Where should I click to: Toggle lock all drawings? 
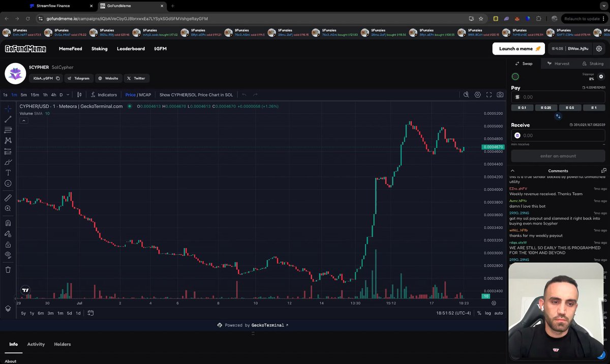tap(8, 245)
